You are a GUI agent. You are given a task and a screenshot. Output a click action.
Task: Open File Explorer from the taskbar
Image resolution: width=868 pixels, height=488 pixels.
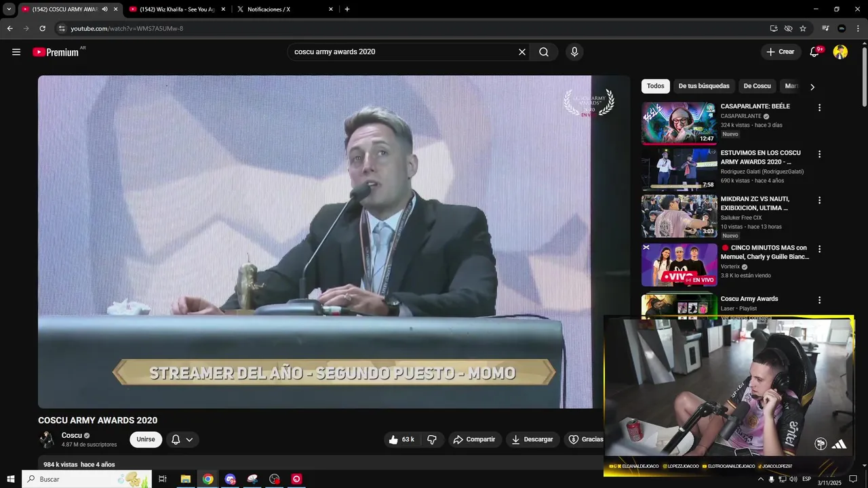185,479
